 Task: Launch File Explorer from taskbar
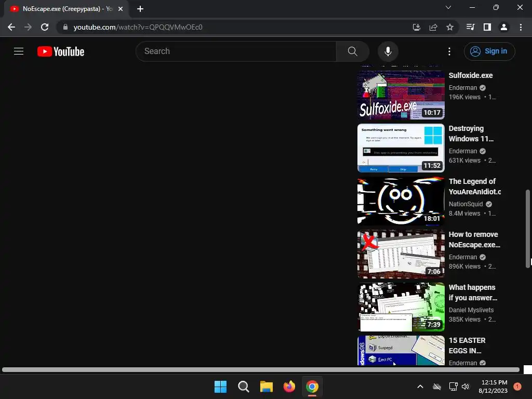[x=267, y=387]
